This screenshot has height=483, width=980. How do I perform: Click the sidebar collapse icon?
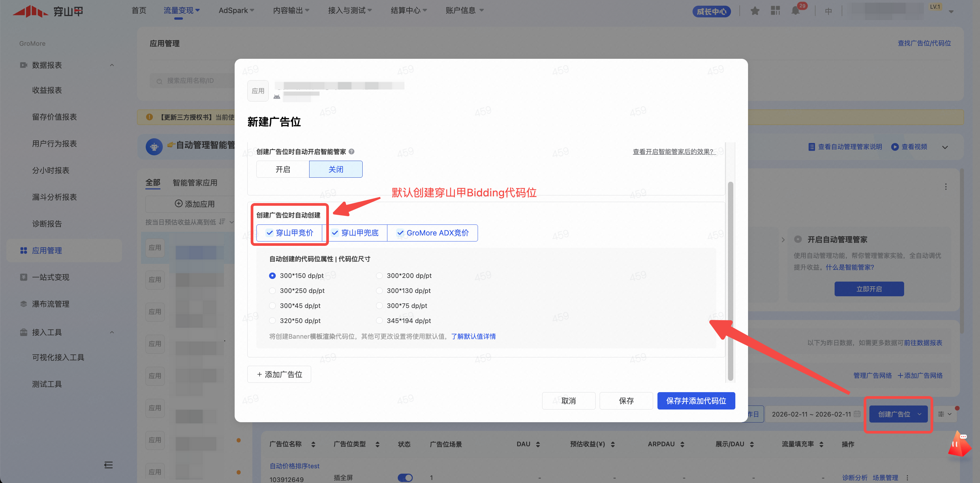tap(108, 465)
